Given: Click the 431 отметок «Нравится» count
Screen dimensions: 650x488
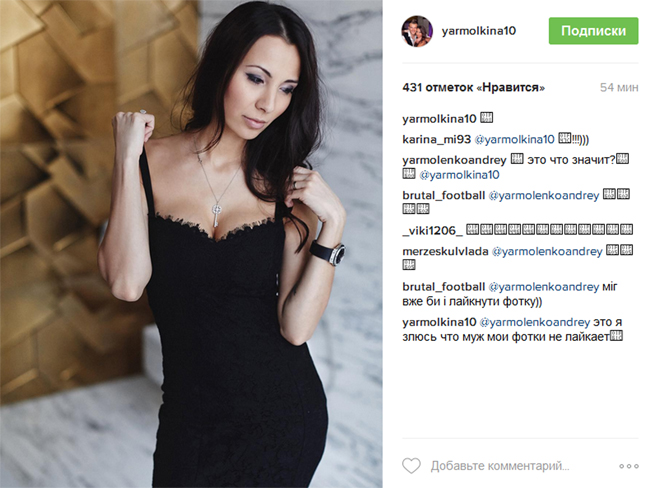Looking at the screenshot, I should [x=473, y=87].
